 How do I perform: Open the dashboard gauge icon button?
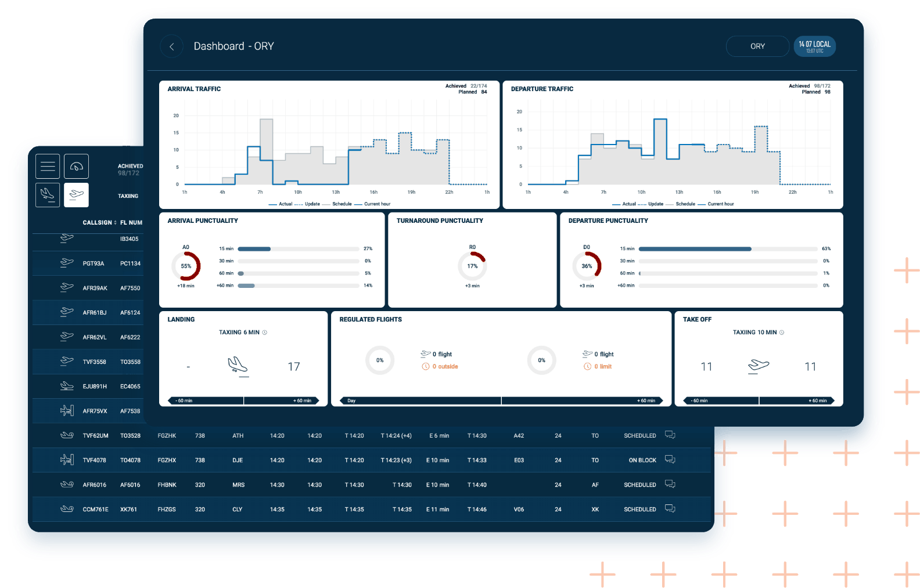[x=76, y=167]
